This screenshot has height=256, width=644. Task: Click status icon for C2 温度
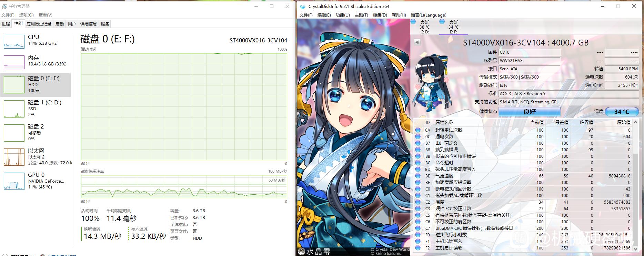click(x=418, y=202)
